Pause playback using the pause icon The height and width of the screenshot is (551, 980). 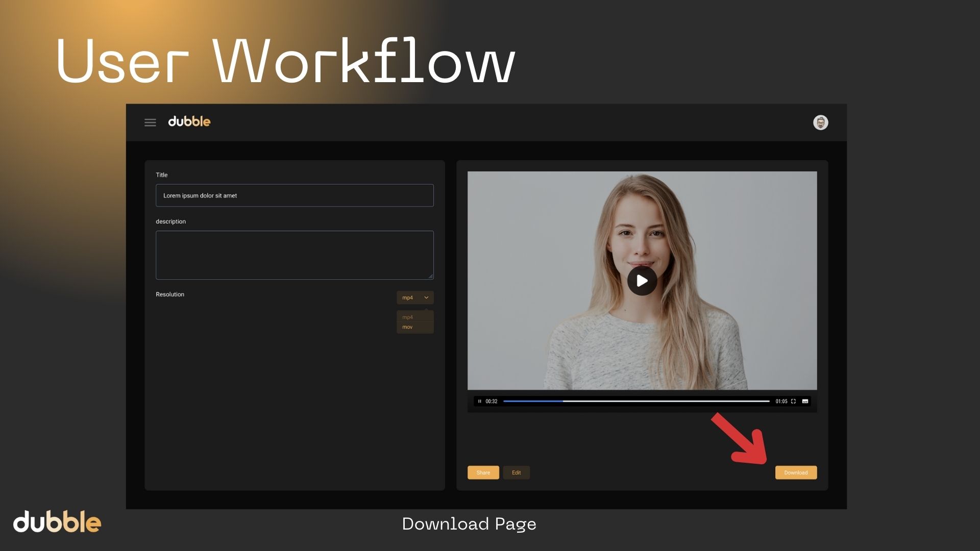click(x=479, y=402)
